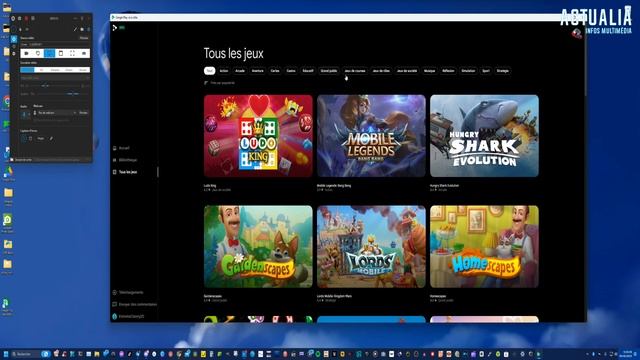The width and height of the screenshot is (640, 360).
Task: Open the Ludo King game card
Action: (258, 136)
